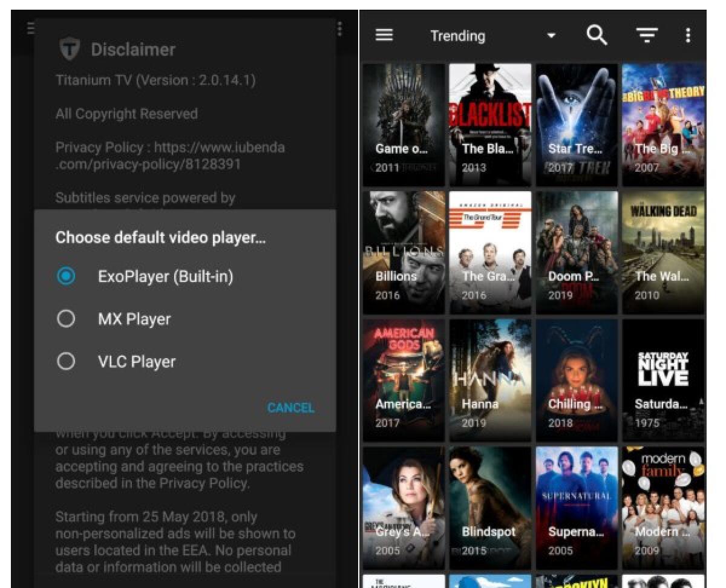Click the Titanium TV shield logo

point(68,49)
